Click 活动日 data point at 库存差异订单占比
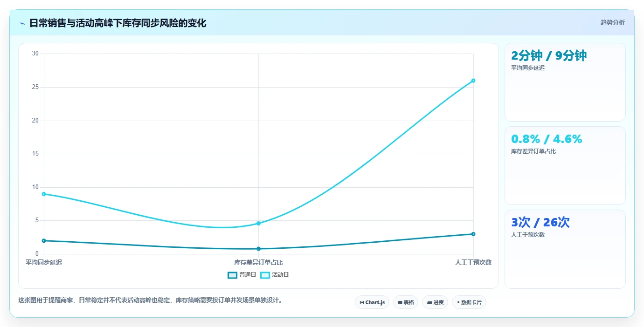The width and height of the screenshot is (644, 327). pos(258,223)
